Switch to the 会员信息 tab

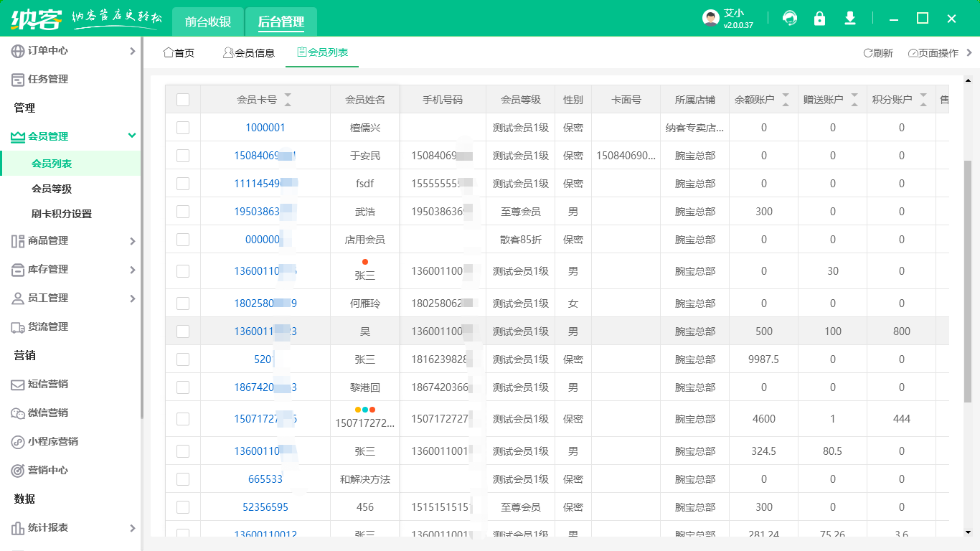point(249,53)
